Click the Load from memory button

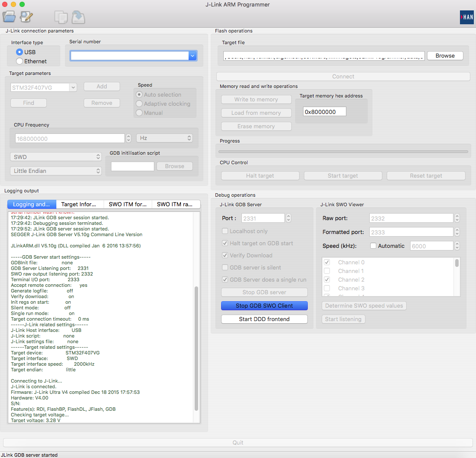click(256, 113)
